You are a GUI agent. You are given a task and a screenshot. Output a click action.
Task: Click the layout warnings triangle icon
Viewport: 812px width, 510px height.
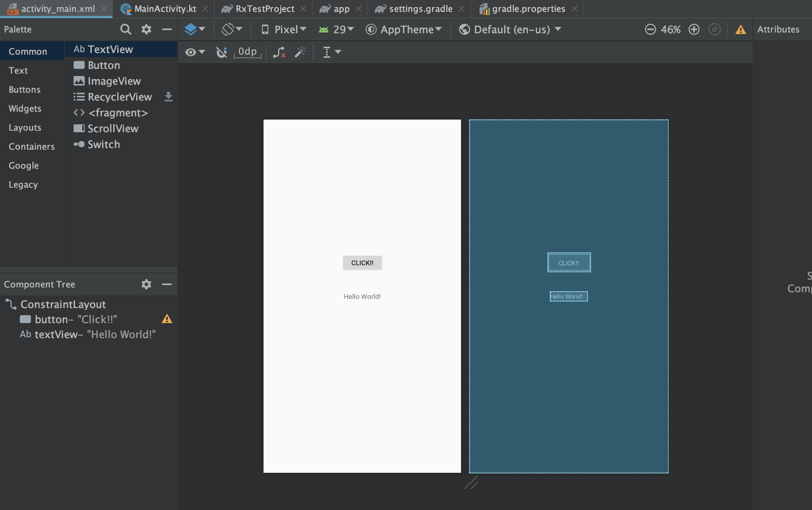[x=740, y=30]
